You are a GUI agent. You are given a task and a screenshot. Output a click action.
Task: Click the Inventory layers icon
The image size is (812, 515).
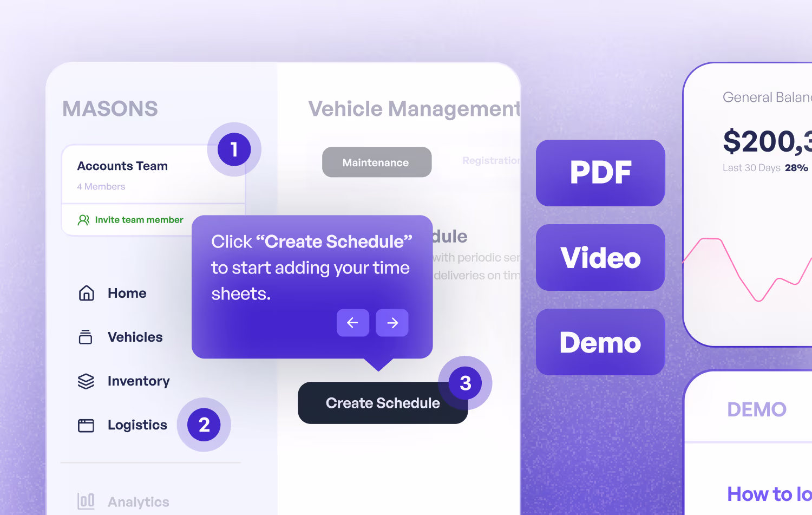pyautogui.click(x=86, y=381)
